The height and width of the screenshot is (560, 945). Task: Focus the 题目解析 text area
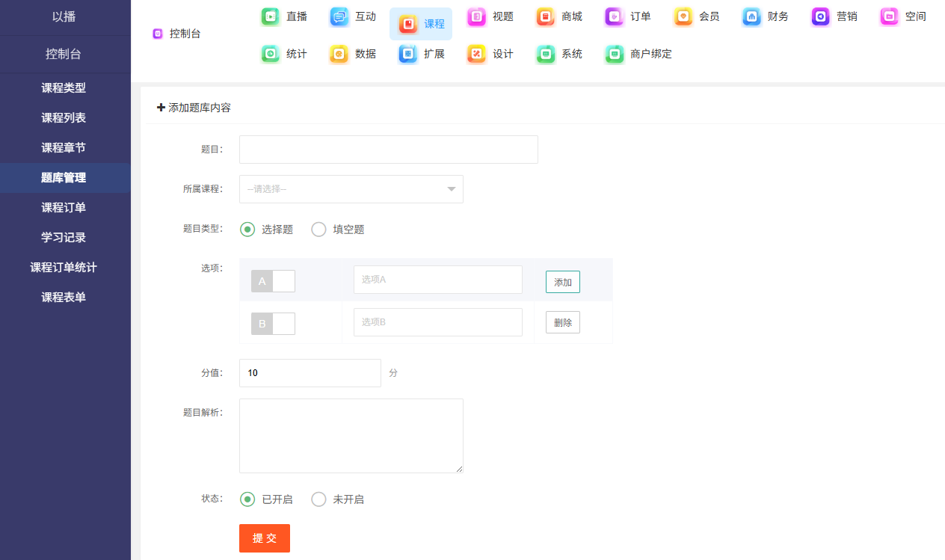[351, 436]
